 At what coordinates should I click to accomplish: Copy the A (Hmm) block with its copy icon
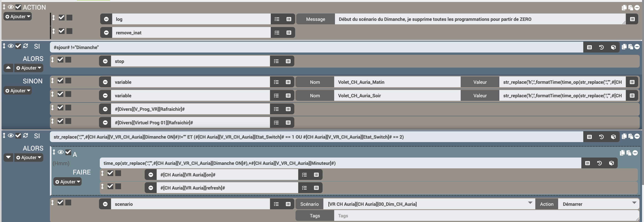tap(622, 153)
